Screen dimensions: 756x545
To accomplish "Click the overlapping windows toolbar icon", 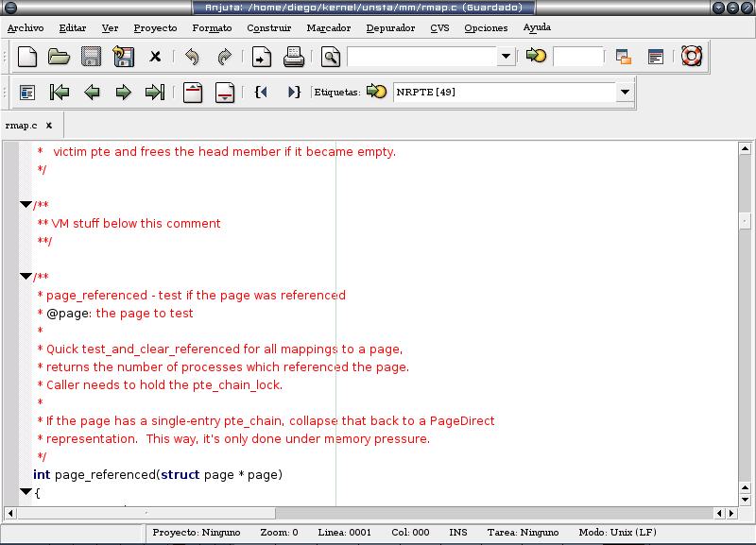I will (624, 57).
